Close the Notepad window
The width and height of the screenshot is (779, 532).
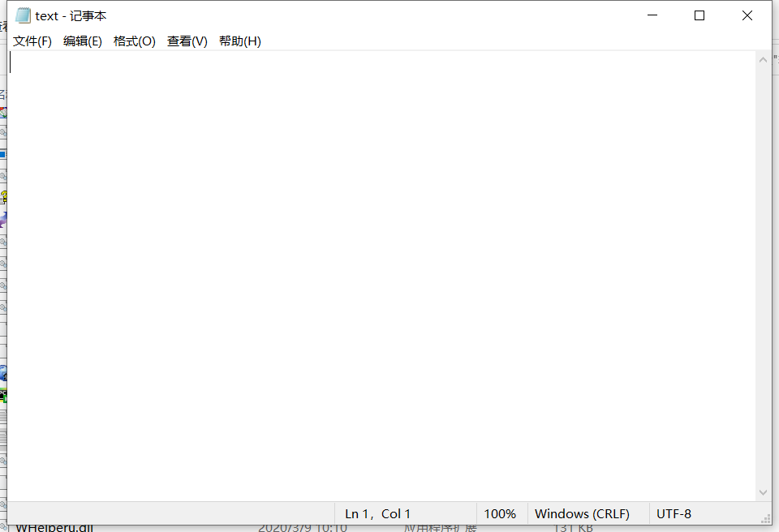[x=747, y=15]
